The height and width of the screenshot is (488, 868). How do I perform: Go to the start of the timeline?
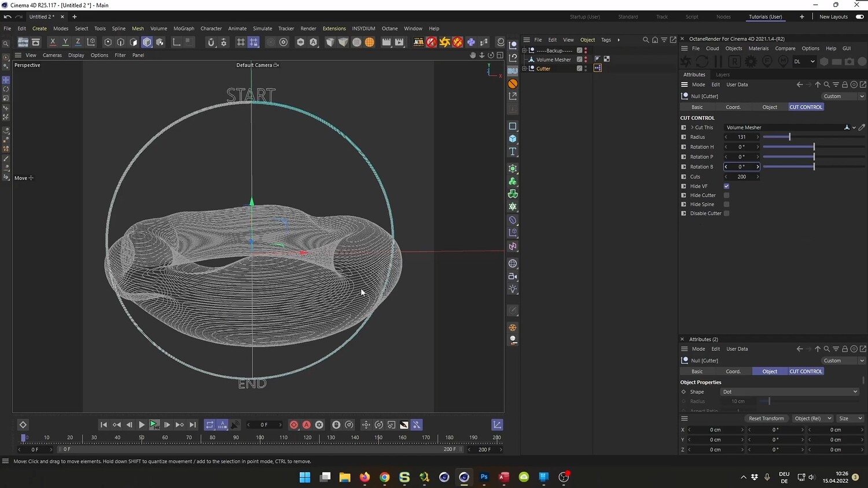point(104,425)
